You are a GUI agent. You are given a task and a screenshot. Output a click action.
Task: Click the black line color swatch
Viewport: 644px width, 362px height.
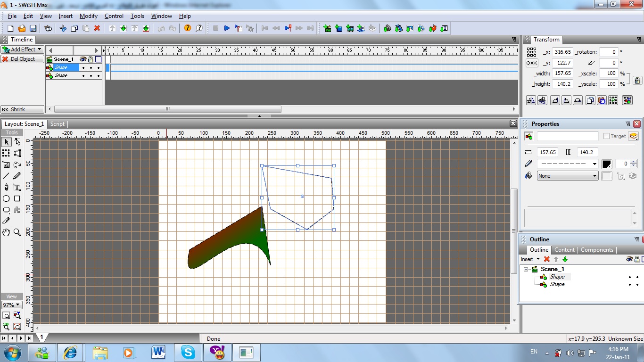coord(607,164)
